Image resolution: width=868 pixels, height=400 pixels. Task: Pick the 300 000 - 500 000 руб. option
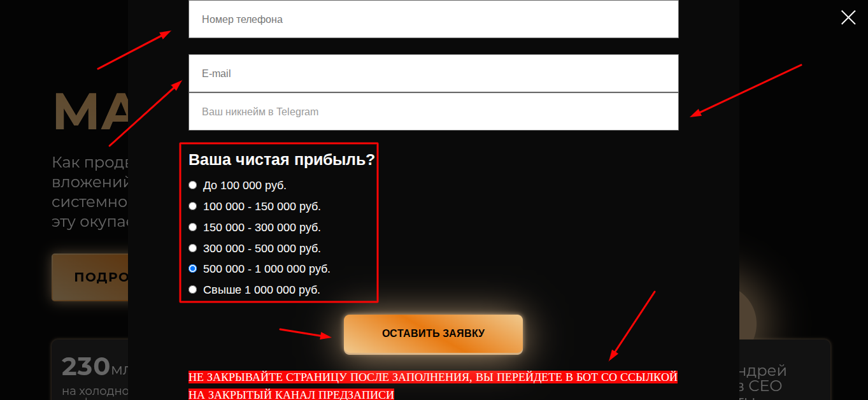pos(193,248)
